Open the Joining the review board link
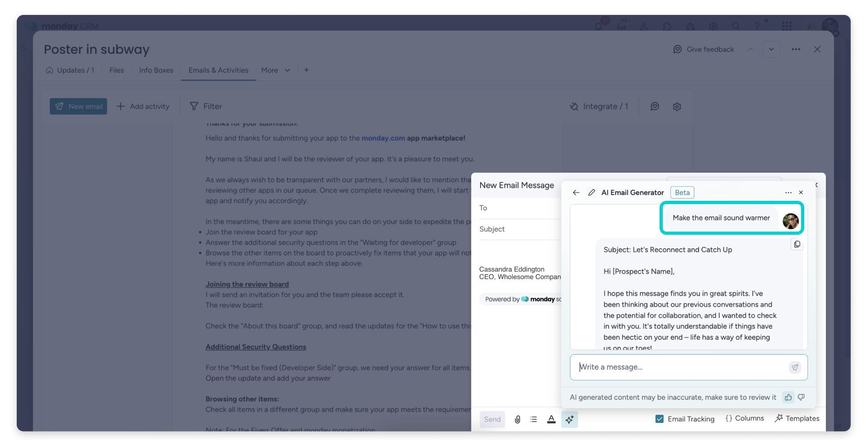The width and height of the screenshot is (868, 446). coord(247,284)
